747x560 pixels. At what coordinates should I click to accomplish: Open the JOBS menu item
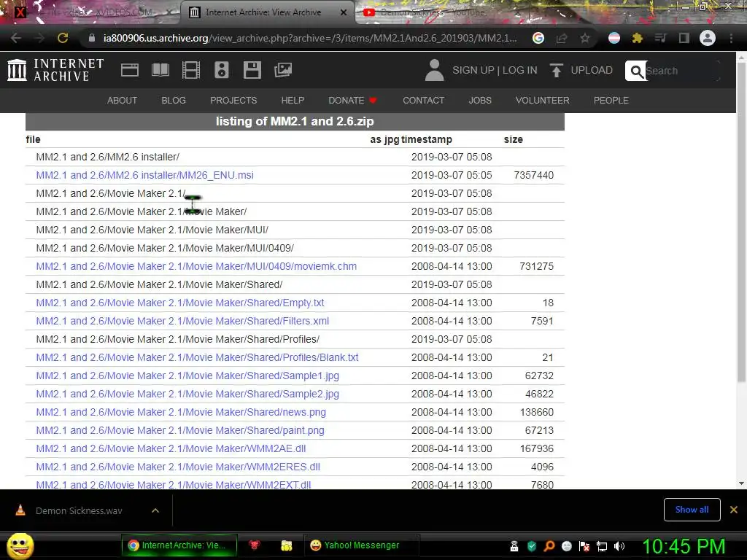pyautogui.click(x=480, y=101)
